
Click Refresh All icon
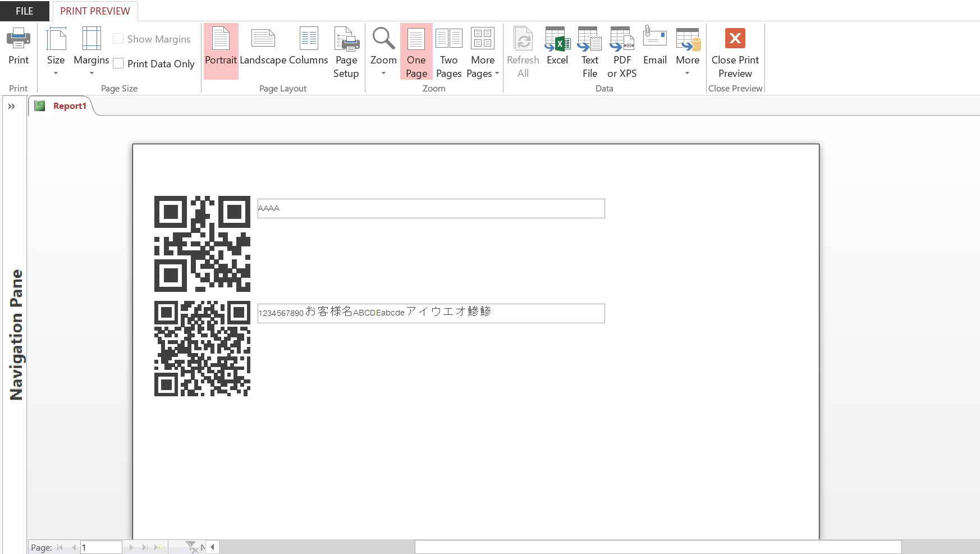tap(523, 39)
